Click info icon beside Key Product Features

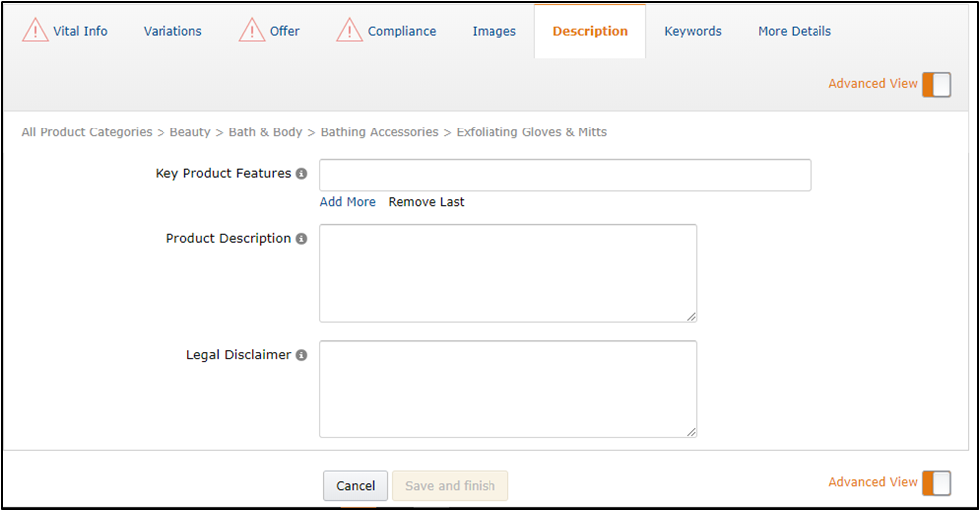pos(301,174)
